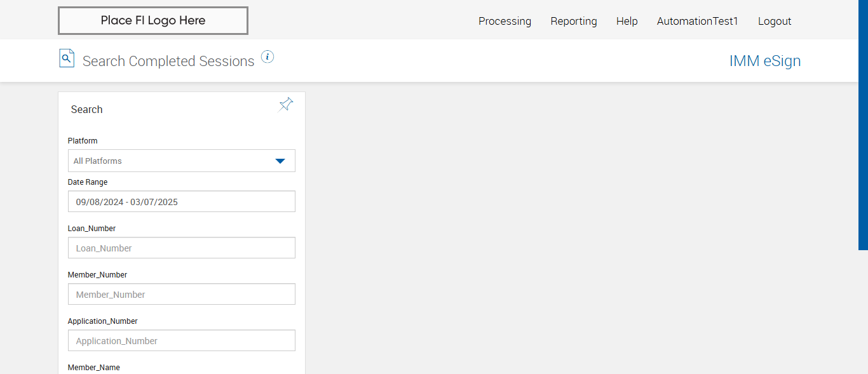Open the Processing menu
This screenshot has height=374, width=868.
tap(505, 22)
